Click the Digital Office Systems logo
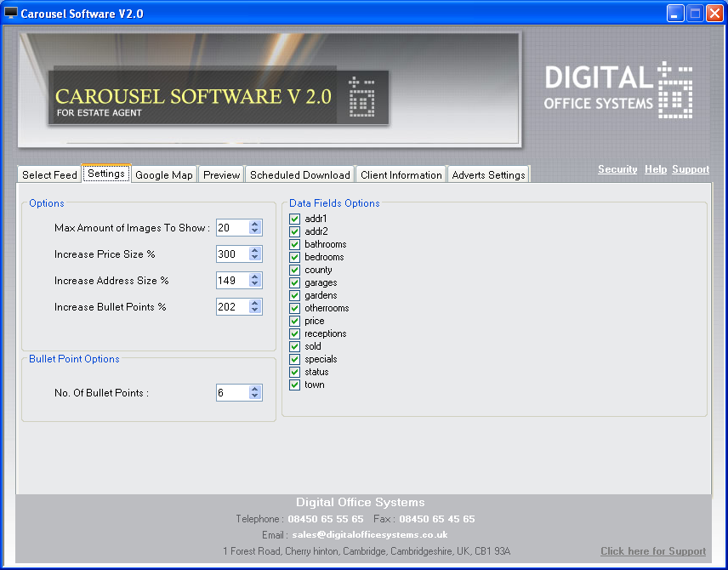This screenshot has width=728, height=570. point(618,90)
